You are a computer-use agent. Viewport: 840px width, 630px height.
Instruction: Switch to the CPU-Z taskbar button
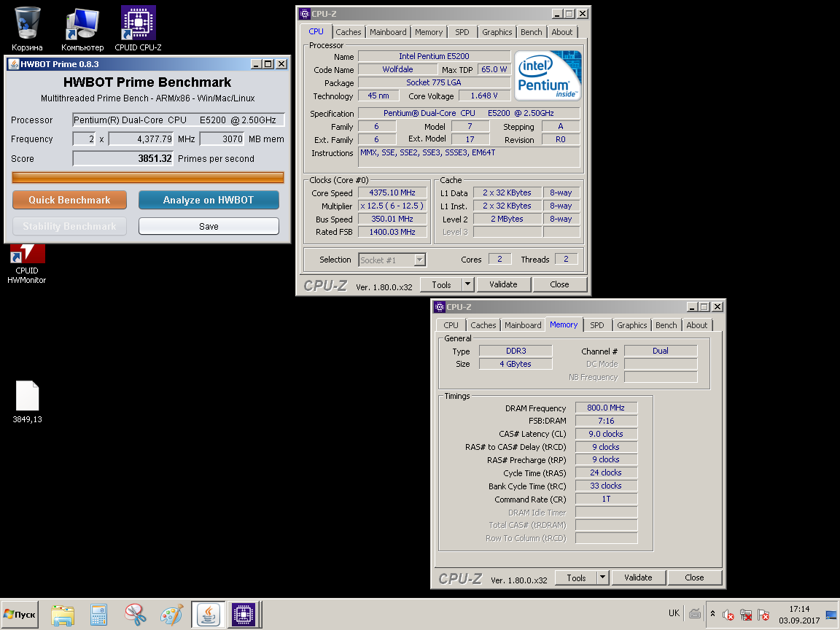click(x=244, y=615)
